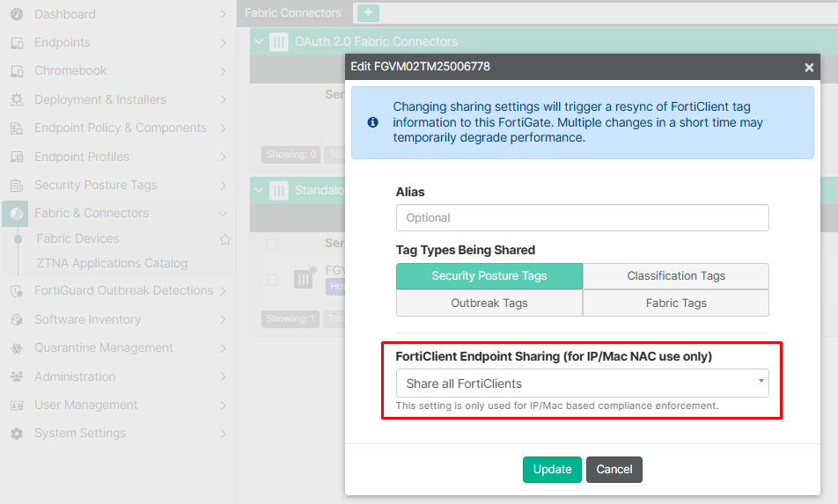Toggle Fabric Tags sharing
Screen dimensions: 838x504
pos(675,303)
